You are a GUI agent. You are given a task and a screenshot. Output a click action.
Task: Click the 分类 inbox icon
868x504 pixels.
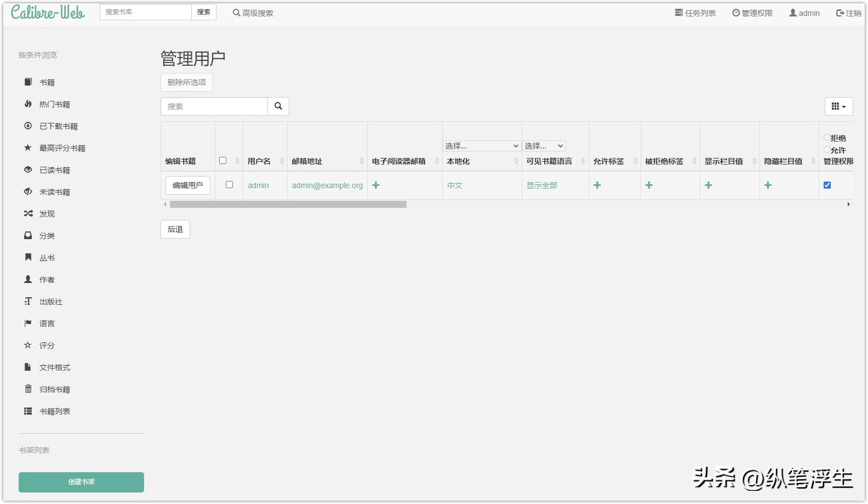pyautogui.click(x=28, y=235)
